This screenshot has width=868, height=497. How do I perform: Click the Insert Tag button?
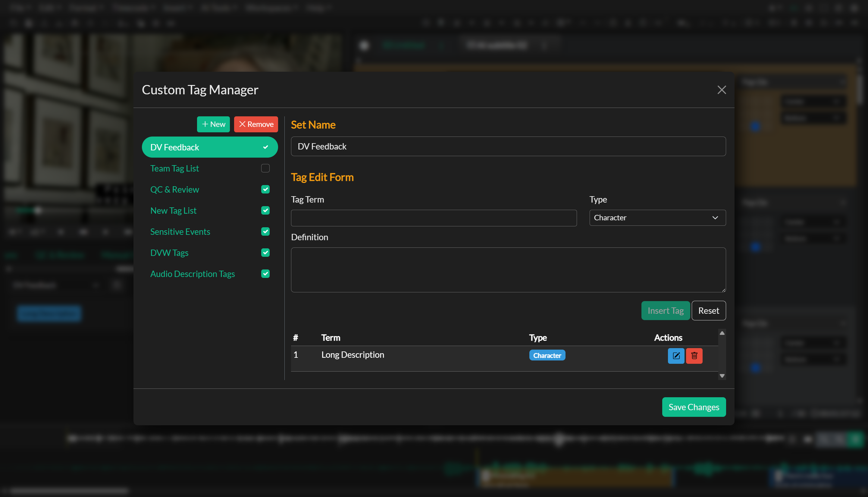point(665,311)
